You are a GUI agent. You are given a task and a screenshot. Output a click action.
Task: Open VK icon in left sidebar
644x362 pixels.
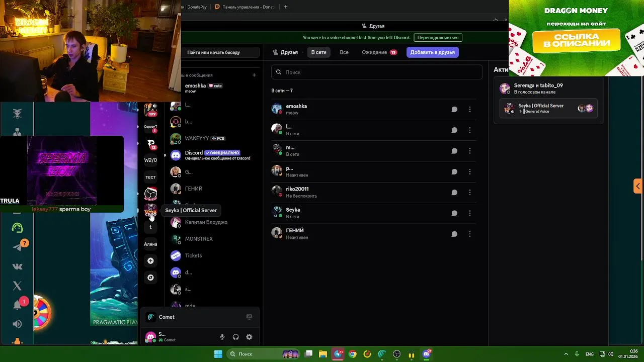pyautogui.click(x=17, y=266)
